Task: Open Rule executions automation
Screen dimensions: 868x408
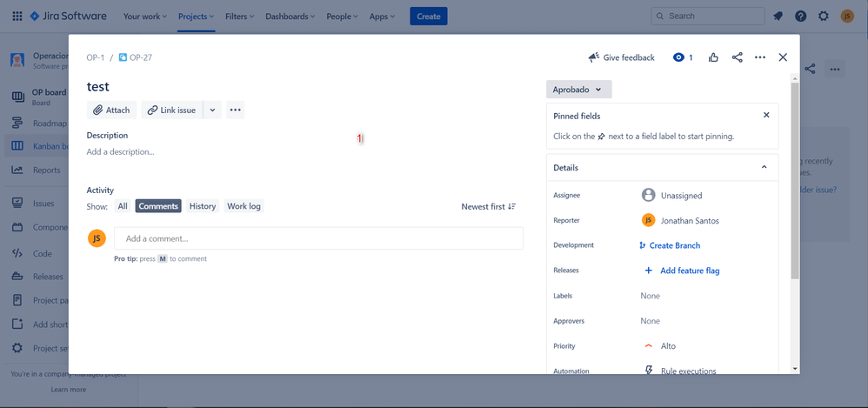Action: click(x=680, y=371)
